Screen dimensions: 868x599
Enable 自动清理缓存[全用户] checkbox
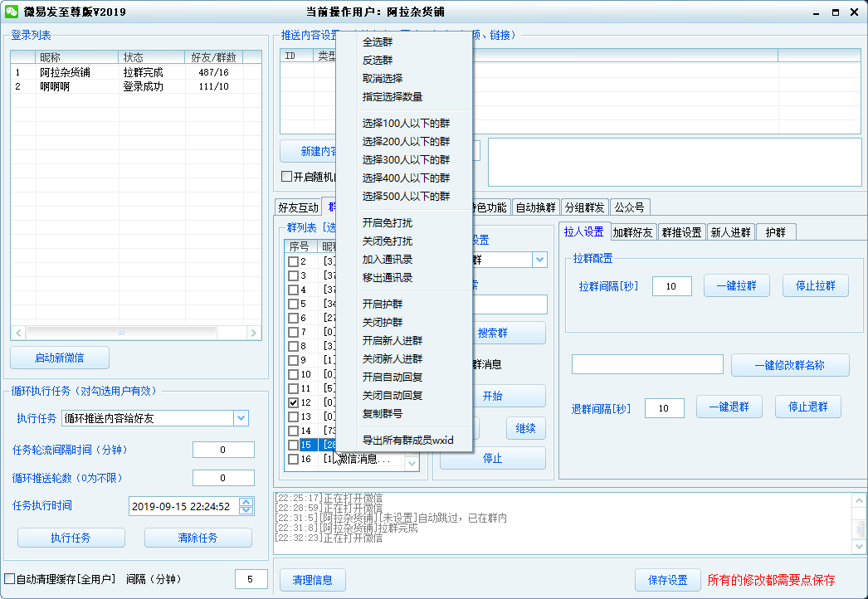[9, 579]
